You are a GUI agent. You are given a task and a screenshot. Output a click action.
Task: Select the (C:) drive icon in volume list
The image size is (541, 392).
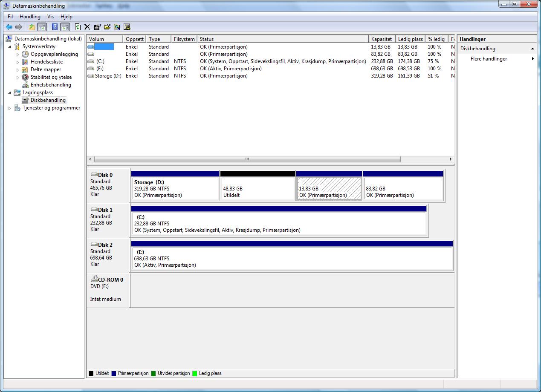91,61
